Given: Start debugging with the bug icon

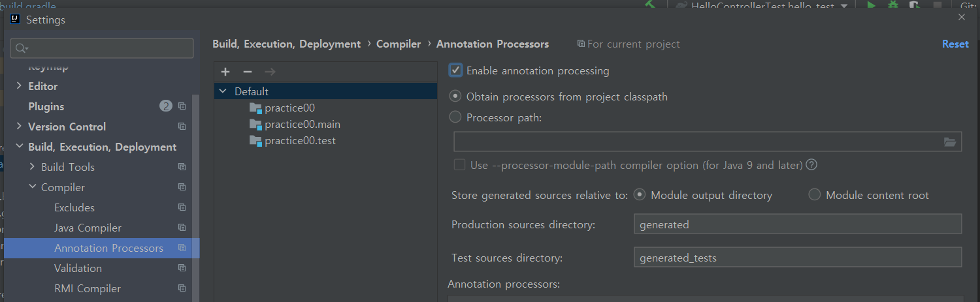Looking at the screenshot, I should [892, 5].
